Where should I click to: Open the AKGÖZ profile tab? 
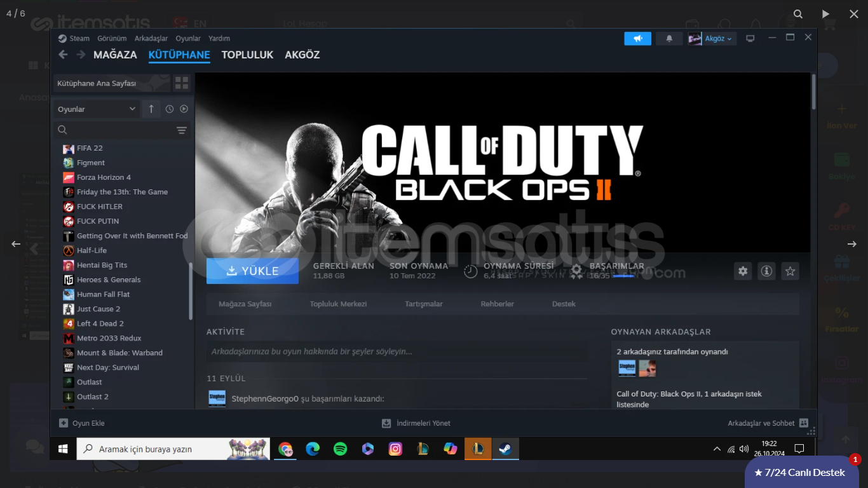[x=302, y=55]
